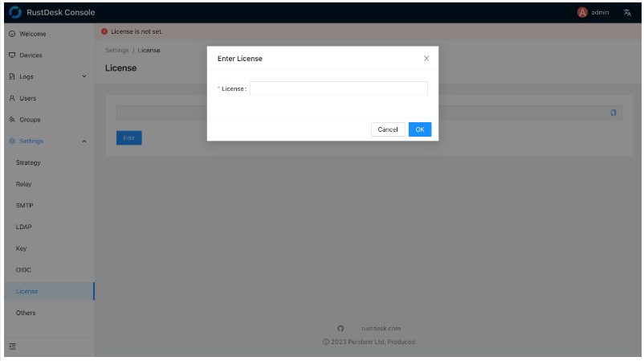This screenshot has height=361, width=644.
Task: Click the admin avatar icon
Action: click(582, 12)
